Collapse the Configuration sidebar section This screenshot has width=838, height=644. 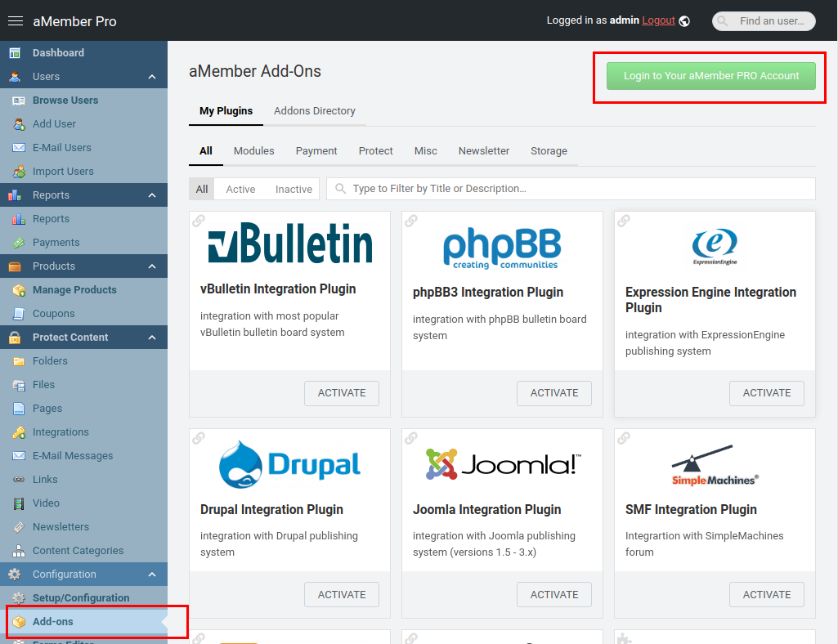click(x=152, y=575)
